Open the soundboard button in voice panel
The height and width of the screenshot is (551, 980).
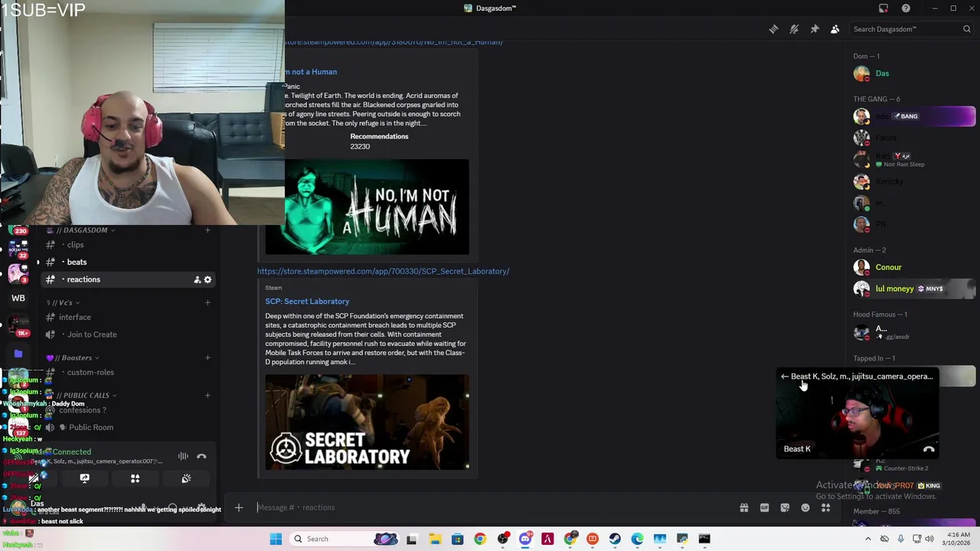(186, 479)
